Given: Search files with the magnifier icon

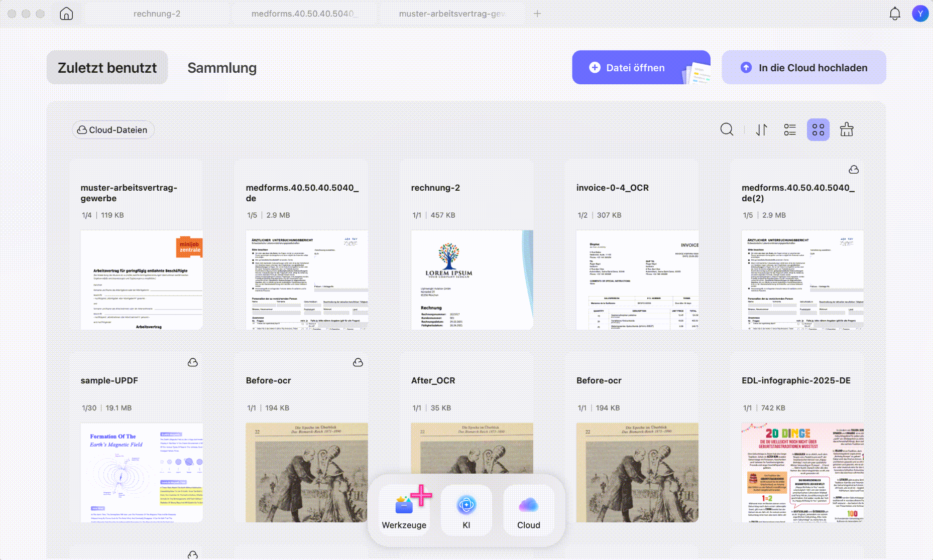Looking at the screenshot, I should (727, 129).
